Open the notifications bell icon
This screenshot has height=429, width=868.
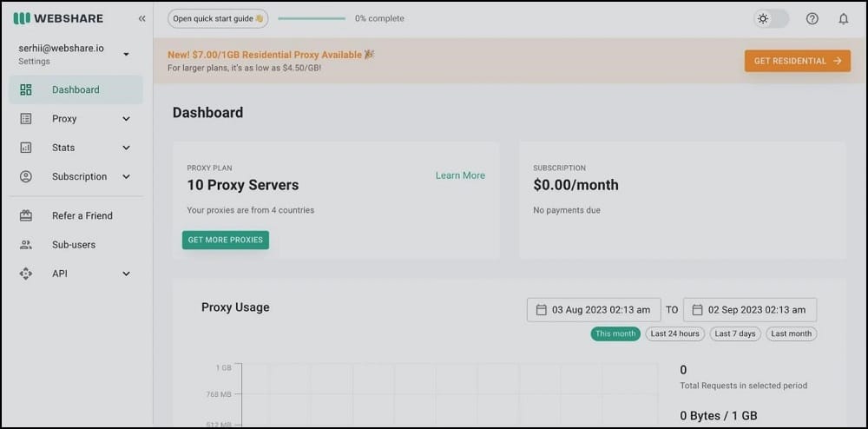tap(843, 19)
